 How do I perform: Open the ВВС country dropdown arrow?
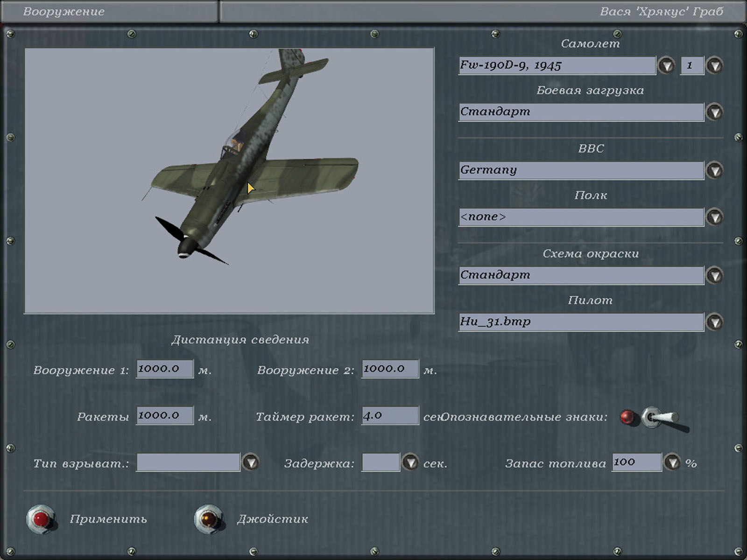(714, 170)
